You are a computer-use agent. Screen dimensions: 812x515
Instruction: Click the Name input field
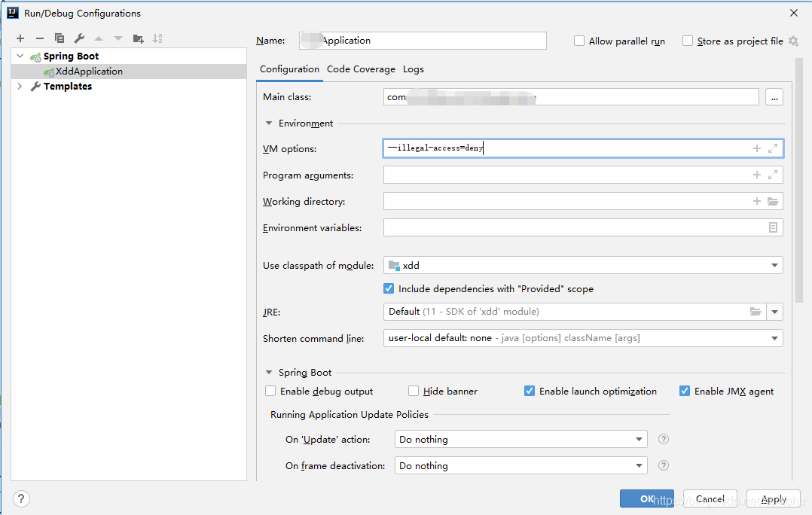[423, 41]
